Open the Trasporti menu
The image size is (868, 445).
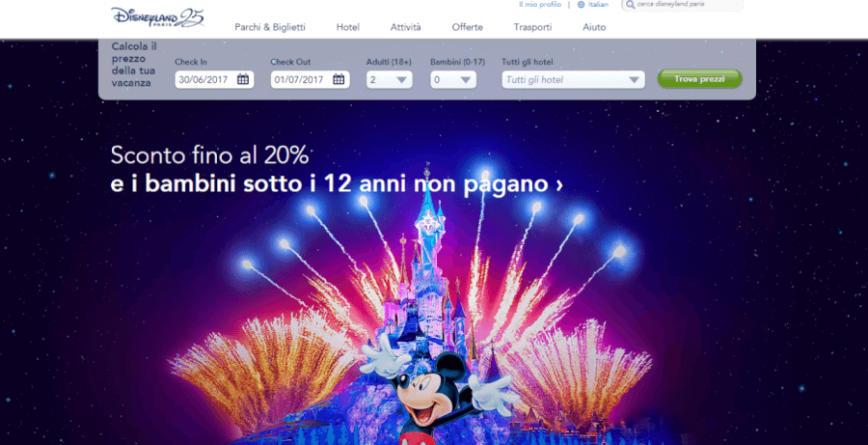pyautogui.click(x=532, y=27)
